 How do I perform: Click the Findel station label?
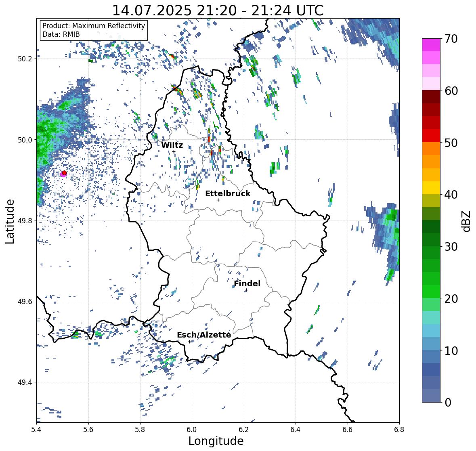click(x=247, y=283)
